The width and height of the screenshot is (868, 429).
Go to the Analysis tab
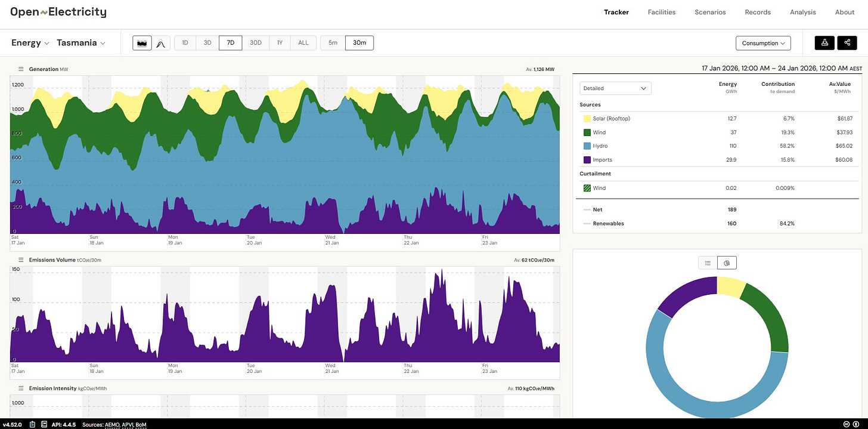click(803, 12)
